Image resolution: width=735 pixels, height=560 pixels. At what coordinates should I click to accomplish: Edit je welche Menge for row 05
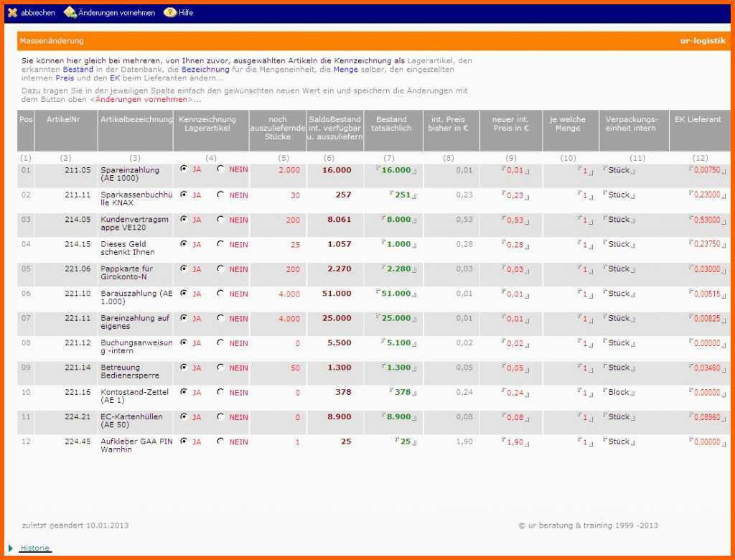[585, 269]
